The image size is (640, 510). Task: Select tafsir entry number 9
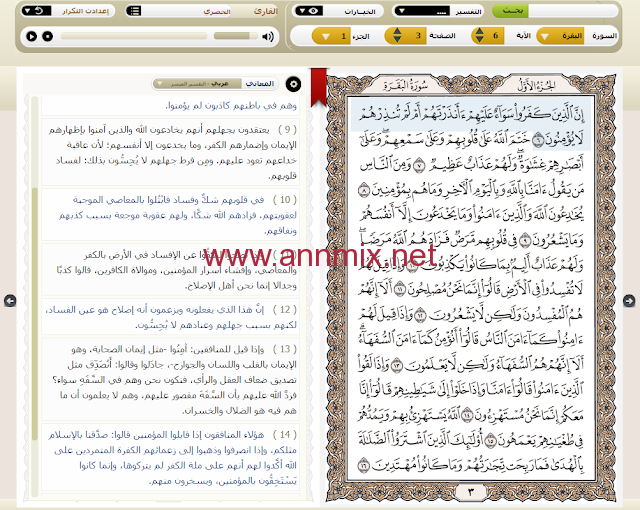(x=171, y=152)
